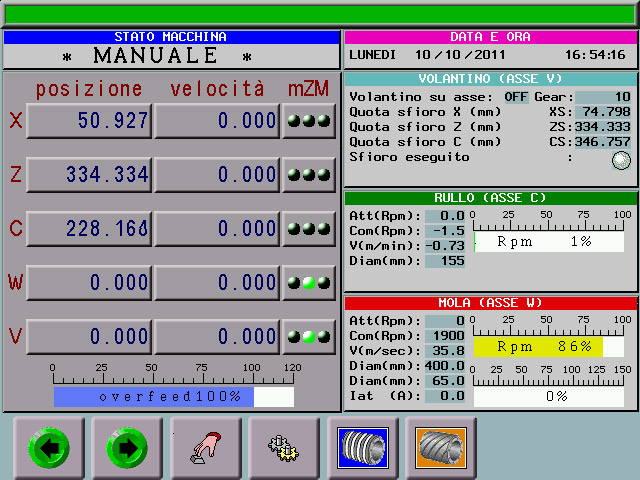This screenshot has height=480, width=640.
Task: Click the Mola Rpm 86% yellow bar
Action: point(549,347)
